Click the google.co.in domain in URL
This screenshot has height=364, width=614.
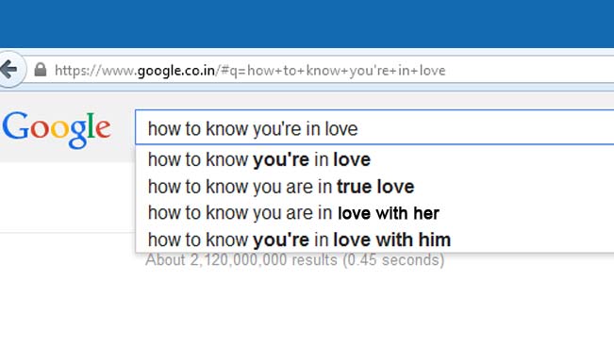tap(175, 71)
